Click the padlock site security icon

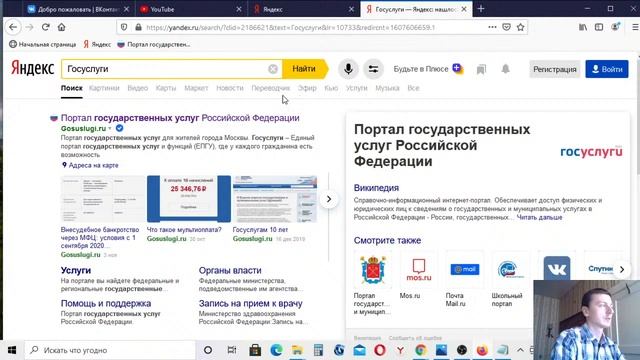(x=138, y=27)
